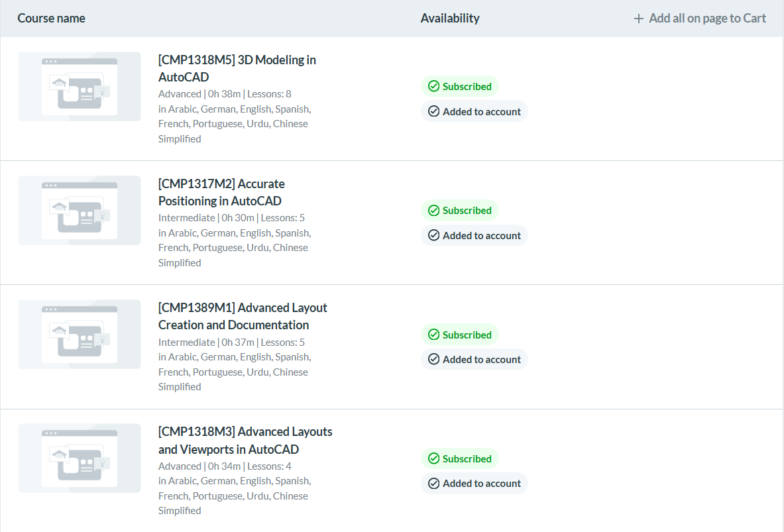Click the plus icon beside Add all on page
This screenshot has width=784, height=532.
[x=638, y=19]
